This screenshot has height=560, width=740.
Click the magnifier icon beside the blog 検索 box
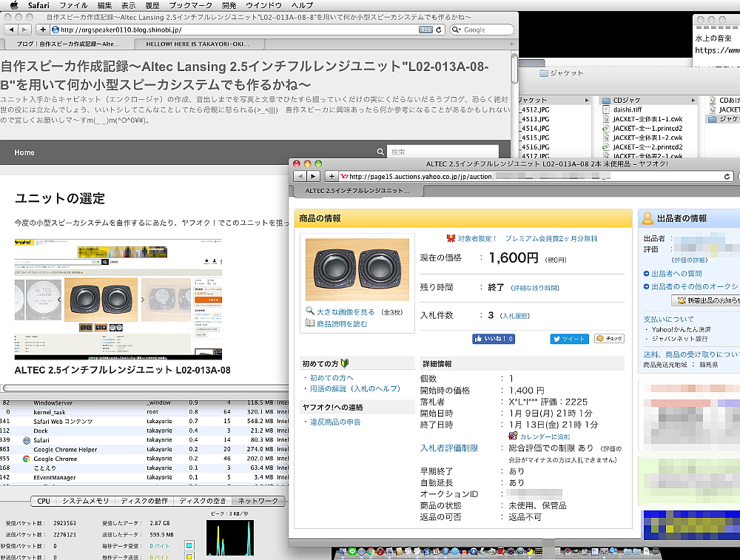[x=380, y=152]
